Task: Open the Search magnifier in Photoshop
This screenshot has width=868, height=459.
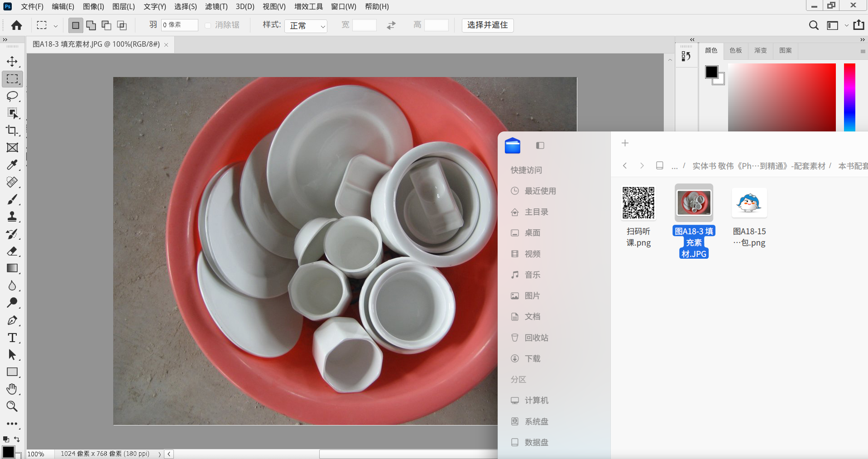Action: coord(814,25)
